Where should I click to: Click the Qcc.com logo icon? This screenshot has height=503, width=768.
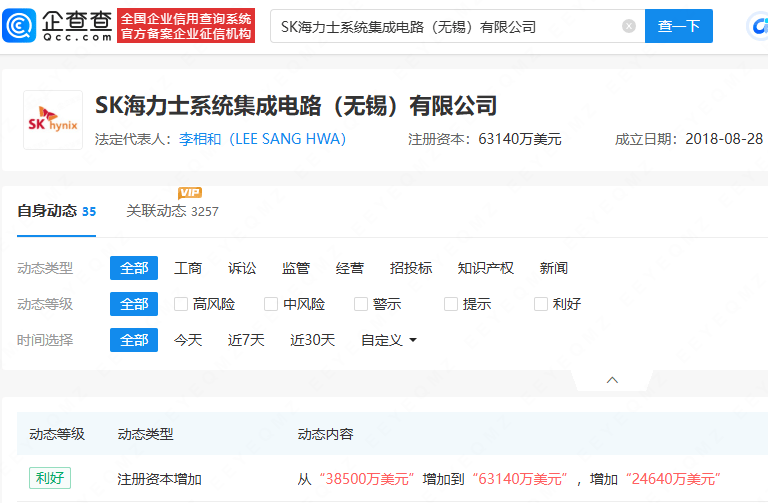(19, 25)
